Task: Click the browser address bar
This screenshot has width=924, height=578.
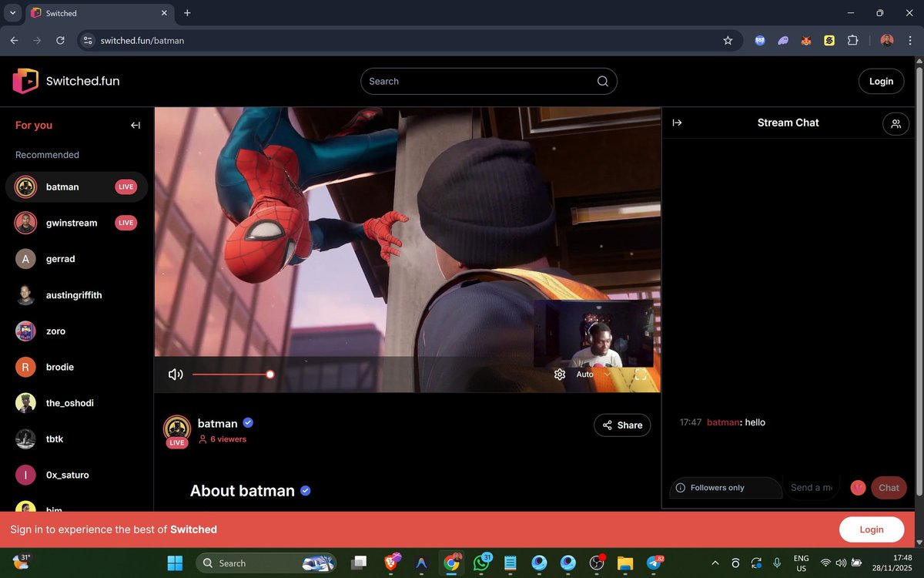Action: [x=408, y=40]
